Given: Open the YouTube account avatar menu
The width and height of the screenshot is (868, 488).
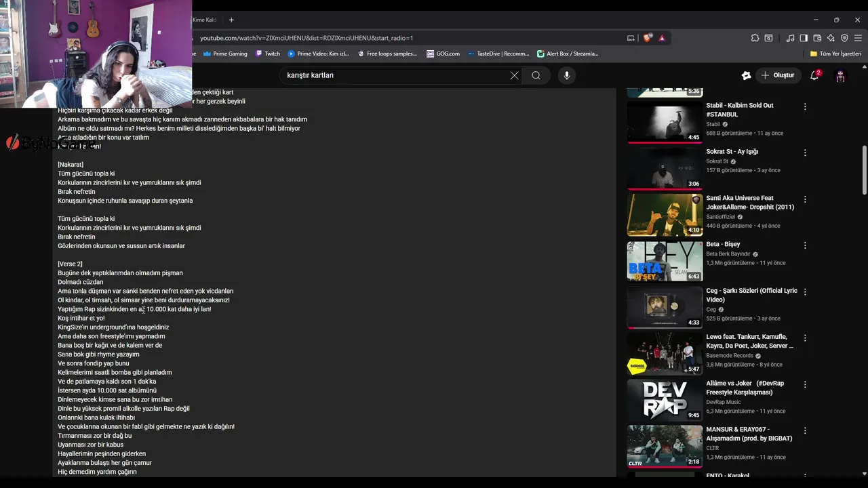Looking at the screenshot, I should tap(840, 75).
